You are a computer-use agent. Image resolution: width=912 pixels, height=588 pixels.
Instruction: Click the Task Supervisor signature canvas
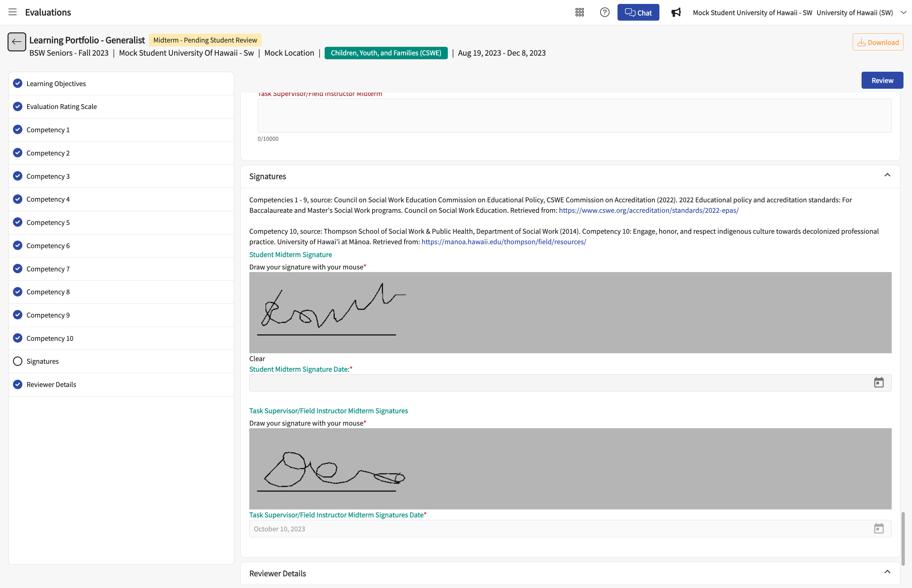coord(570,469)
